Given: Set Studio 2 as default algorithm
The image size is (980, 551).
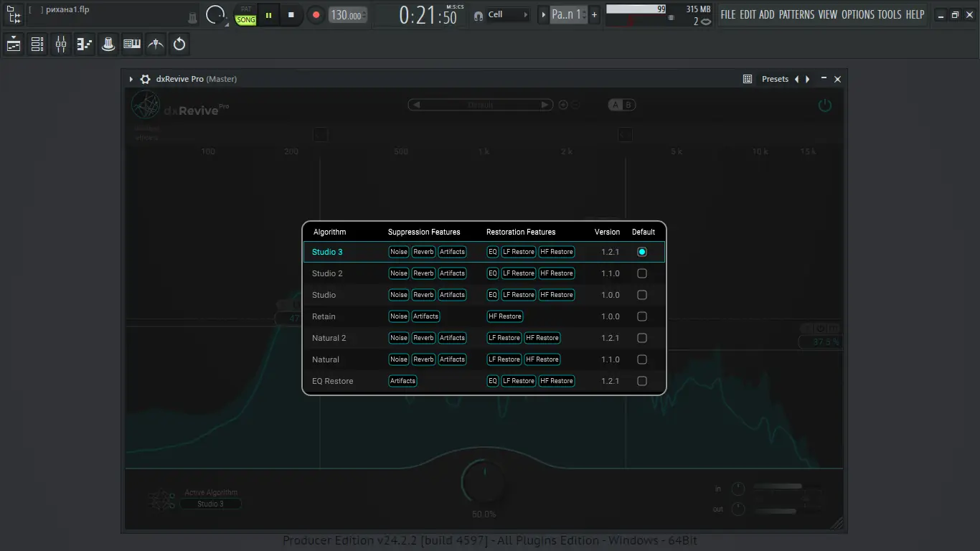Looking at the screenshot, I should [642, 273].
